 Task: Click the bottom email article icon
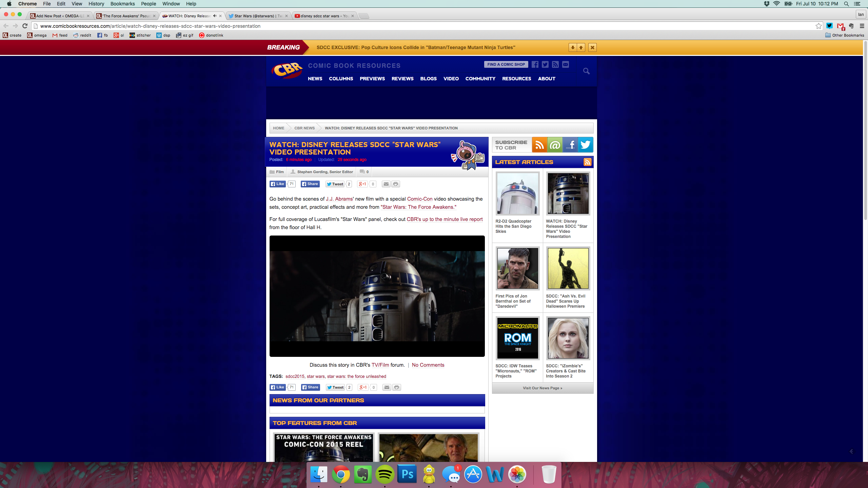[x=387, y=387]
